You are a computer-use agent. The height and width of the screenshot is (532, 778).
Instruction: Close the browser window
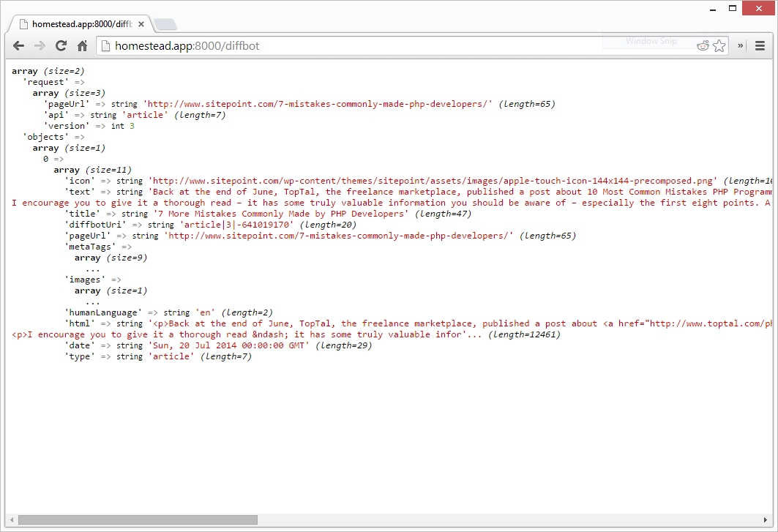[758, 9]
